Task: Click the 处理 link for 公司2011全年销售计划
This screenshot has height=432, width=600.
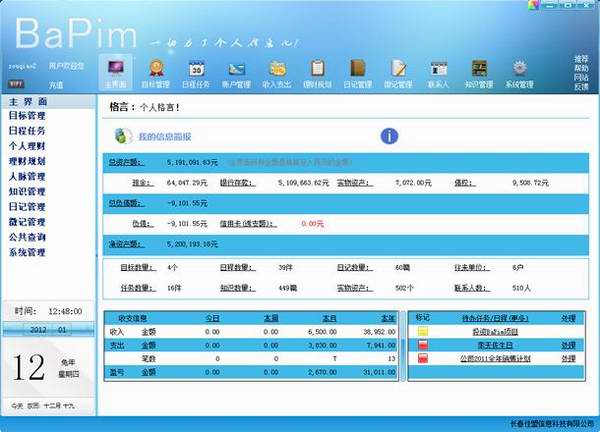Action: pos(568,358)
